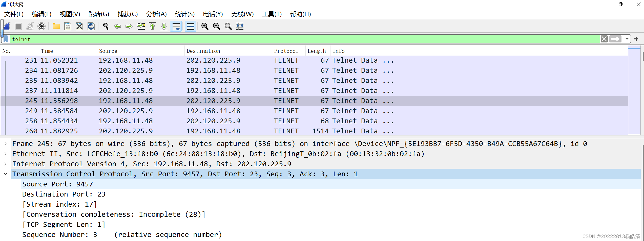644x241 pixels.
Task: Expand Internet Protocol Version 4 section
Action: (x=6, y=164)
